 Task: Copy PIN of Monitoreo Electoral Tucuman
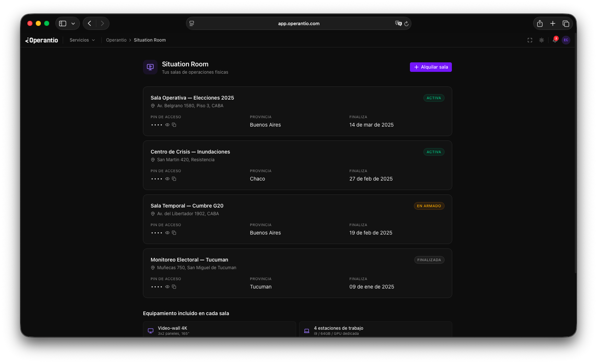(x=174, y=287)
